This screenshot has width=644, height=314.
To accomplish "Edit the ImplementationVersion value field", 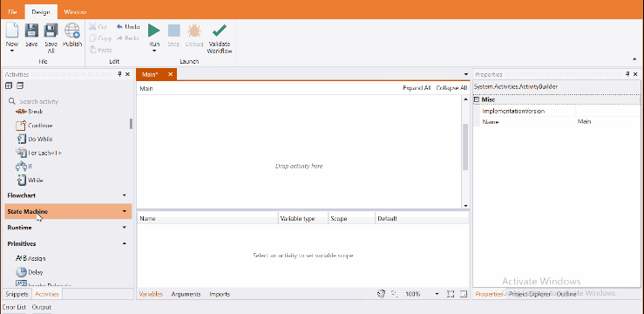I will click(608, 112).
